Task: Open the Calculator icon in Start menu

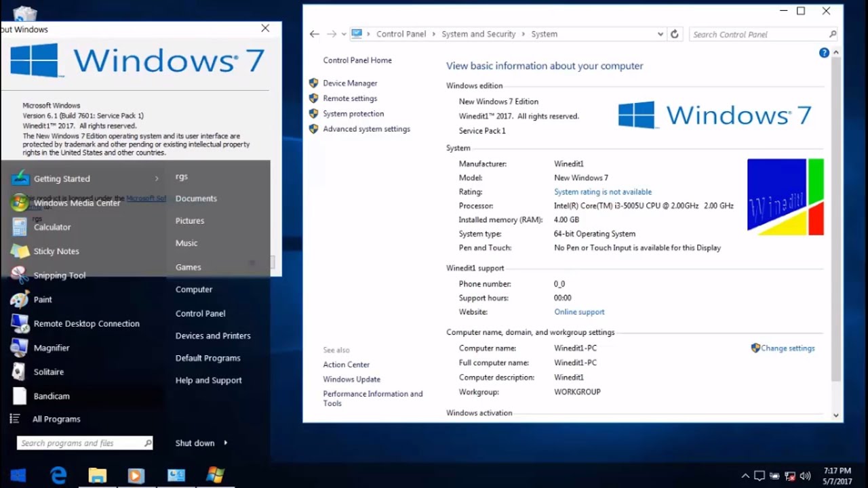Action: pos(20,227)
